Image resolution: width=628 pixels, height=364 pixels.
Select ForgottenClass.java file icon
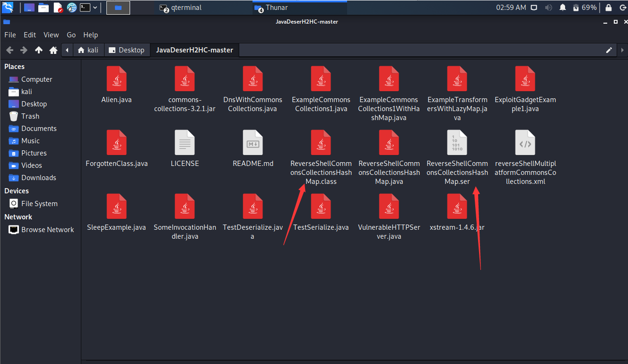click(116, 142)
